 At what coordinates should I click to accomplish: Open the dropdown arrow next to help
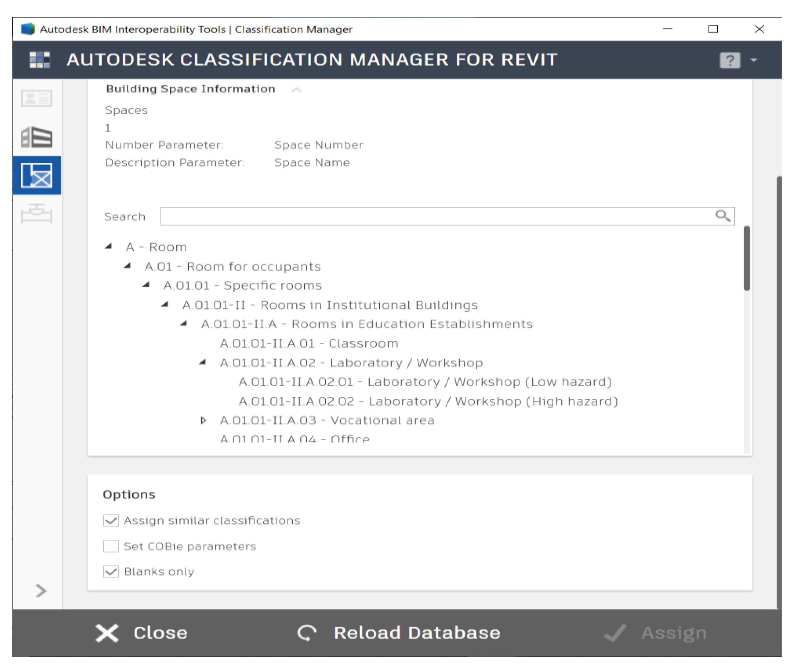(754, 60)
